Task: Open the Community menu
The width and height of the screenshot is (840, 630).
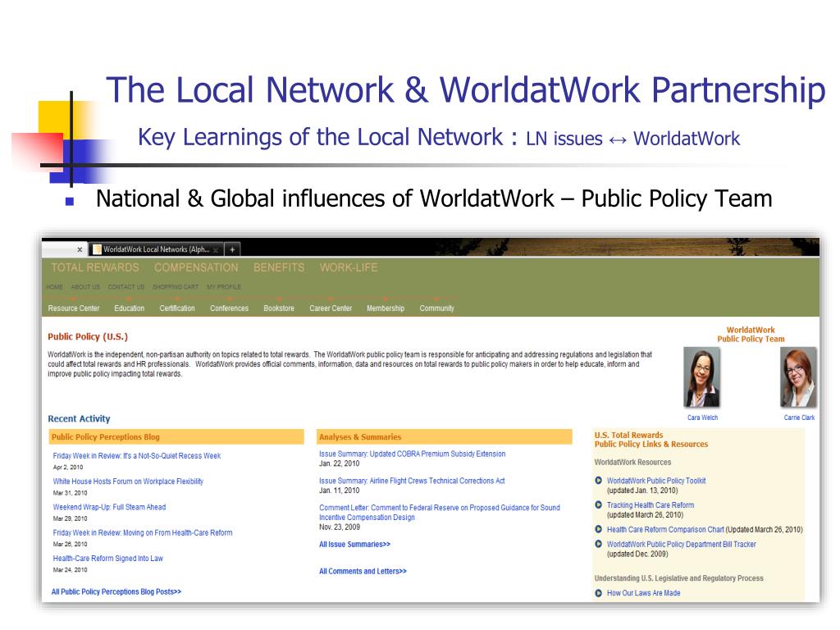Action: click(x=436, y=308)
